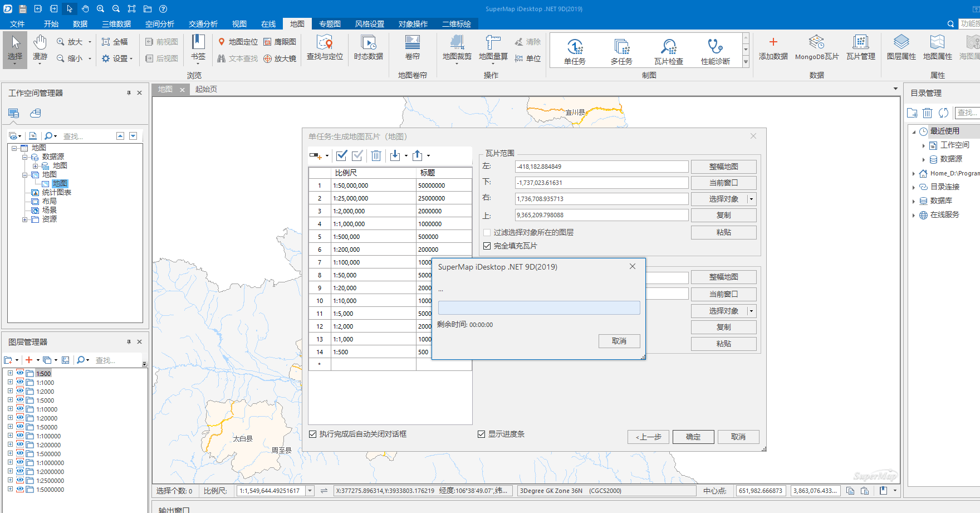Open 时态数据 temporal data tool

[x=368, y=48]
